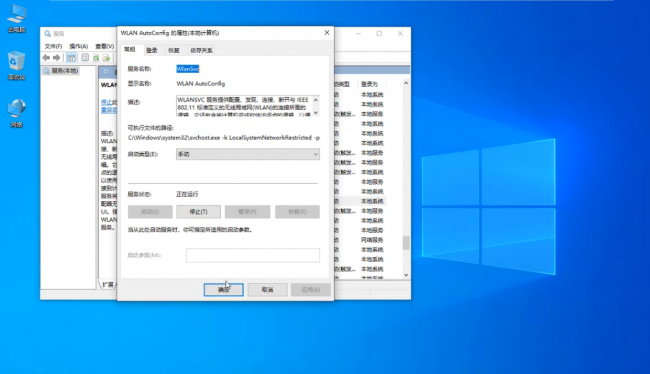Confirm with the 确定 button
The height and width of the screenshot is (374, 650).
pyautogui.click(x=223, y=289)
